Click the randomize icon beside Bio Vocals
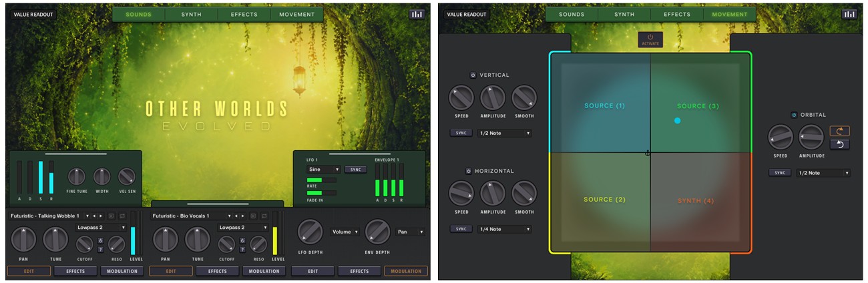The image size is (868, 283). click(x=253, y=216)
